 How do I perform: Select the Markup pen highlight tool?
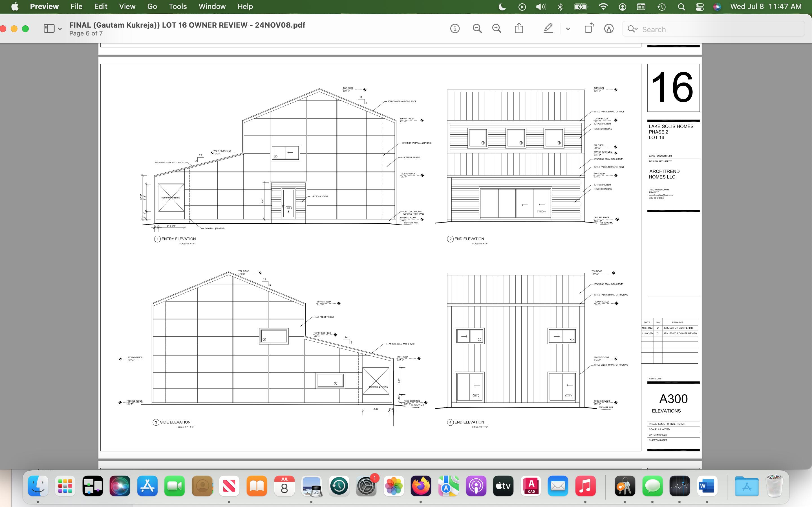click(x=548, y=28)
